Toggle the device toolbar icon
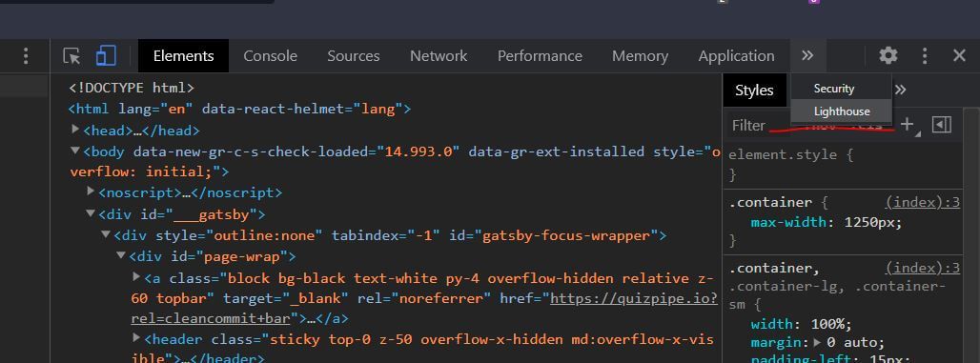 tap(106, 55)
